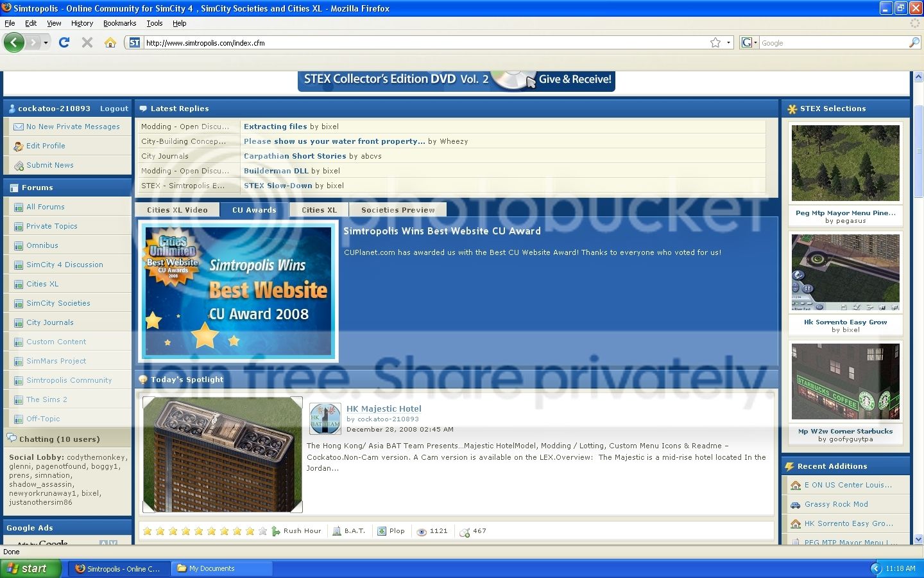Viewport: 924px width, 578px height.
Task: Open the Carpathian Short Stories reply
Action: click(x=295, y=156)
